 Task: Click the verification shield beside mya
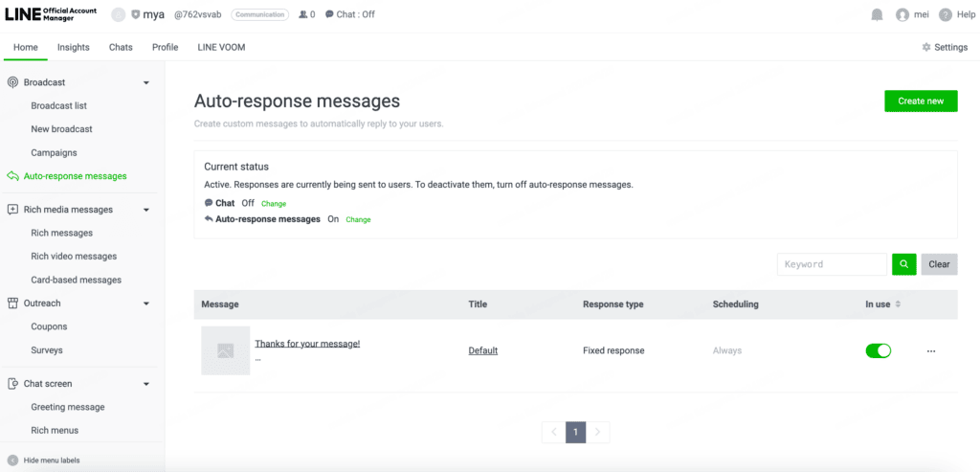point(136,14)
